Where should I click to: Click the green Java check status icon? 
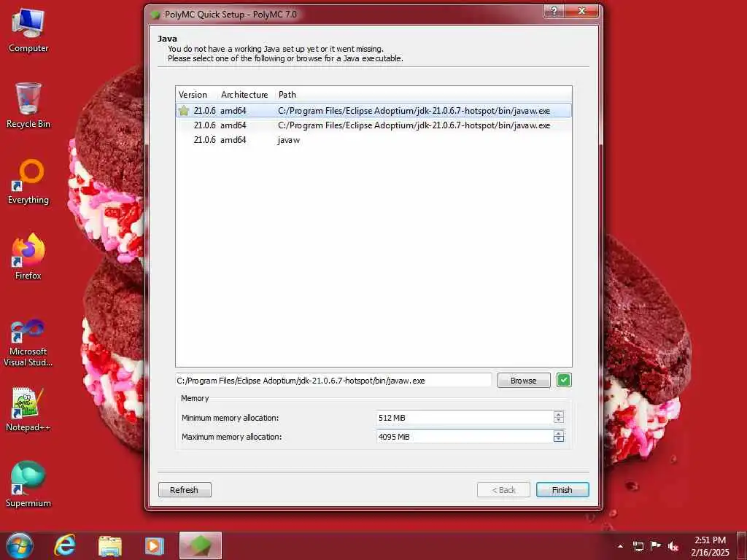coord(564,380)
